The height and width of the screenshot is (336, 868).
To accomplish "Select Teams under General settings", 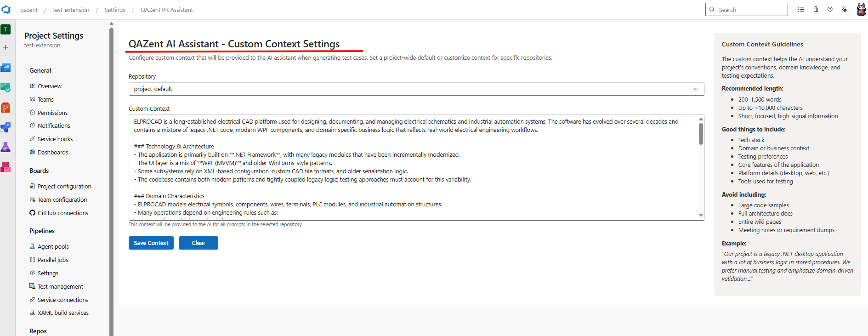I will click(46, 99).
